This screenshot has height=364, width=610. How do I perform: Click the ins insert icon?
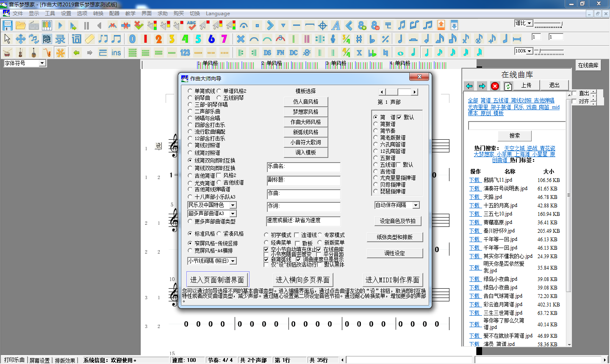pos(116,52)
